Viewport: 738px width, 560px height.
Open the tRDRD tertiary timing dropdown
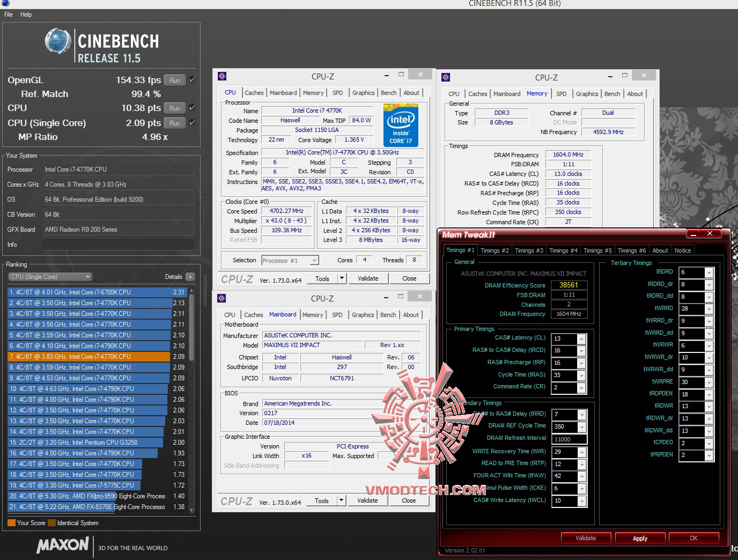click(709, 272)
